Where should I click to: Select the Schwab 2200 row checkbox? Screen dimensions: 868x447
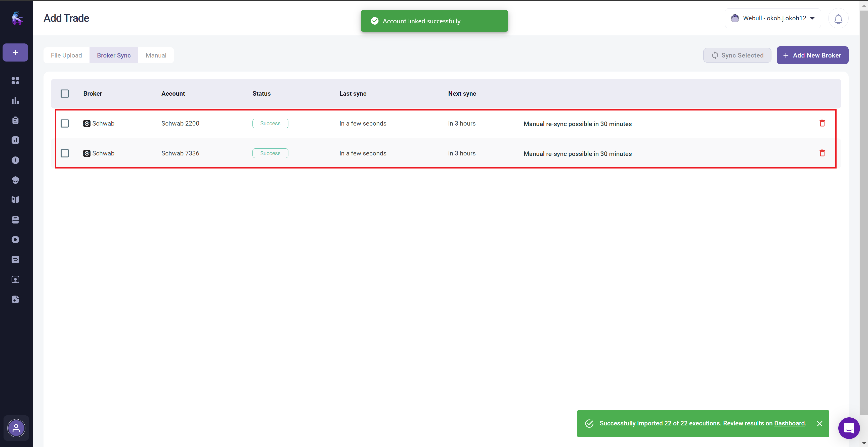(65, 124)
